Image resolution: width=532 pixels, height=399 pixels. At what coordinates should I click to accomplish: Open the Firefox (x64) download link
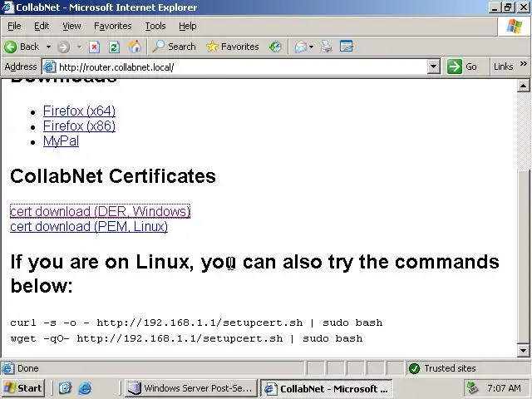[79, 111]
